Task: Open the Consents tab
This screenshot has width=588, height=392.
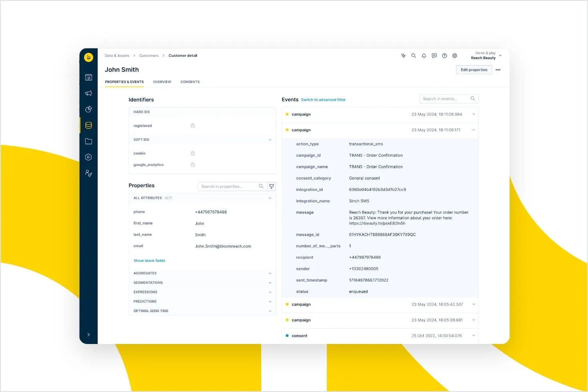Action: pos(190,82)
